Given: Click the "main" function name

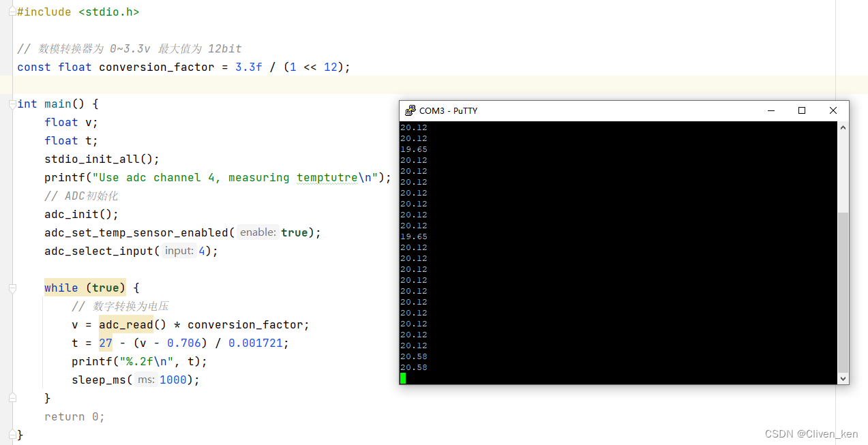Looking at the screenshot, I should (58, 104).
